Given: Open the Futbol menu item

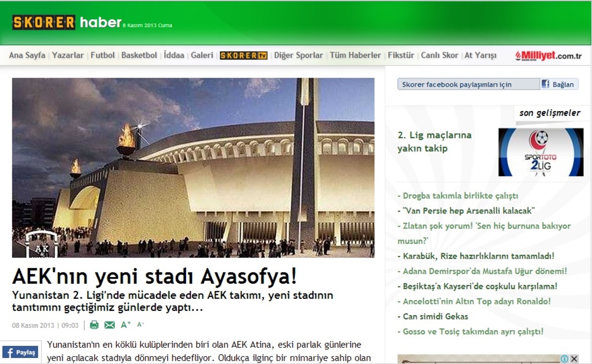Looking at the screenshot, I should pyautogui.click(x=103, y=55).
